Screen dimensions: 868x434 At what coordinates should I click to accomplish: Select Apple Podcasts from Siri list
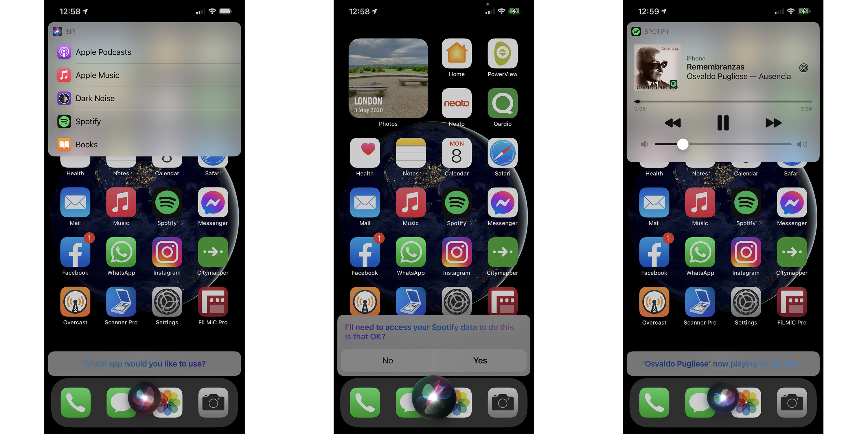click(x=104, y=52)
